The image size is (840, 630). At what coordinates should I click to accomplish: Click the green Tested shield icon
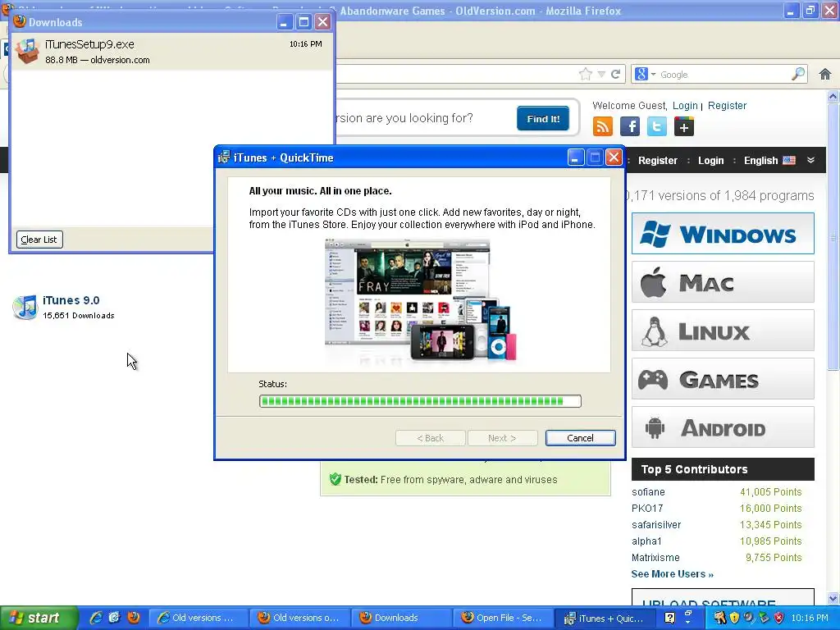(x=336, y=479)
